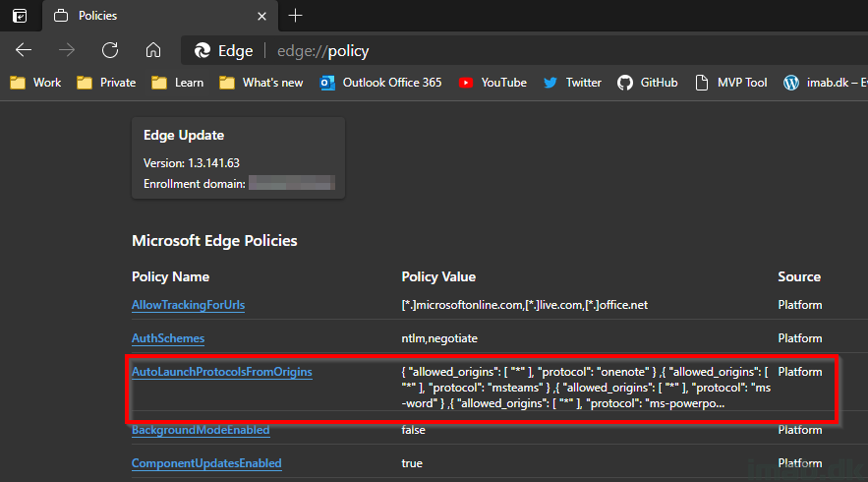
Task: Select the ntlm,negotiate policy value
Action: (x=439, y=338)
